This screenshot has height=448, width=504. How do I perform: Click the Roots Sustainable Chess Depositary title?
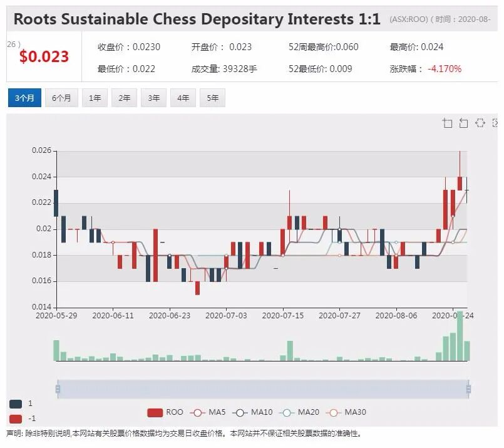coord(197,19)
